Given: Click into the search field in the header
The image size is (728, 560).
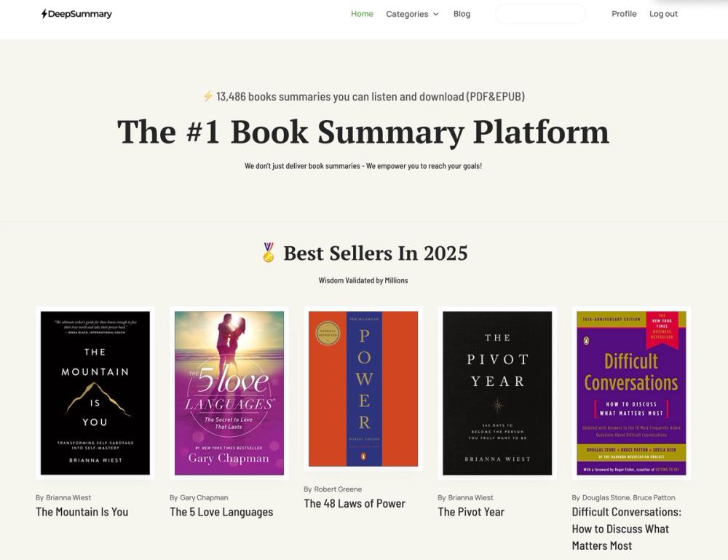Looking at the screenshot, I should click(540, 14).
